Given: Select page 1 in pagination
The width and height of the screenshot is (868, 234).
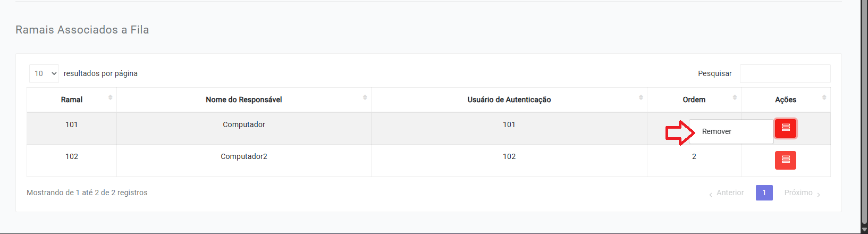Looking at the screenshot, I should (764, 193).
